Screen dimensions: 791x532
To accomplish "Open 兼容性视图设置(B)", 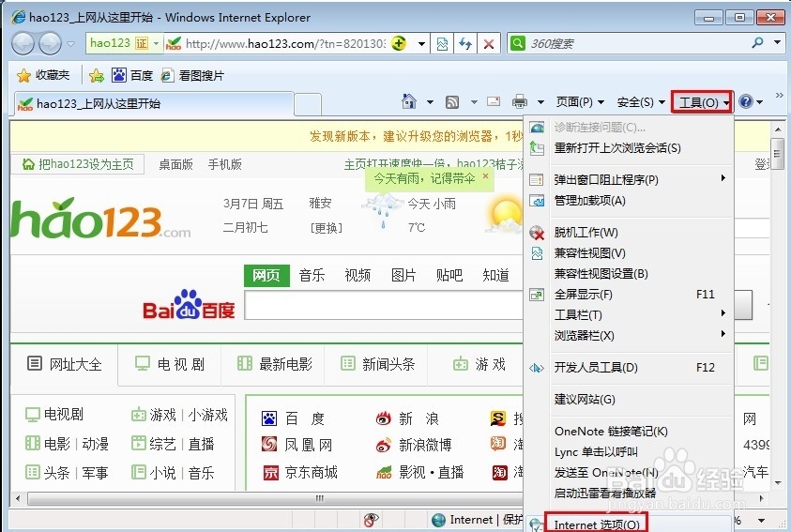I will coord(629,274).
